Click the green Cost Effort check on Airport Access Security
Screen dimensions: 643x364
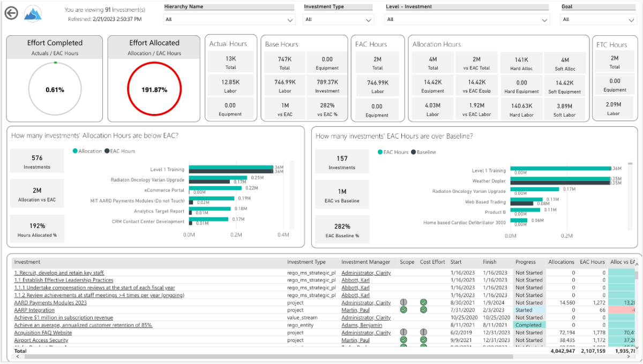click(x=423, y=340)
